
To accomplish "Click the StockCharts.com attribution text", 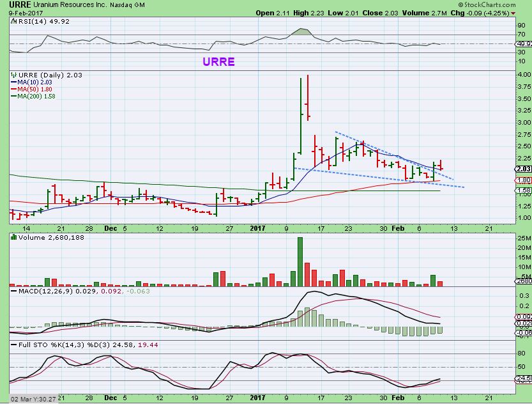I will tap(487, 4).
